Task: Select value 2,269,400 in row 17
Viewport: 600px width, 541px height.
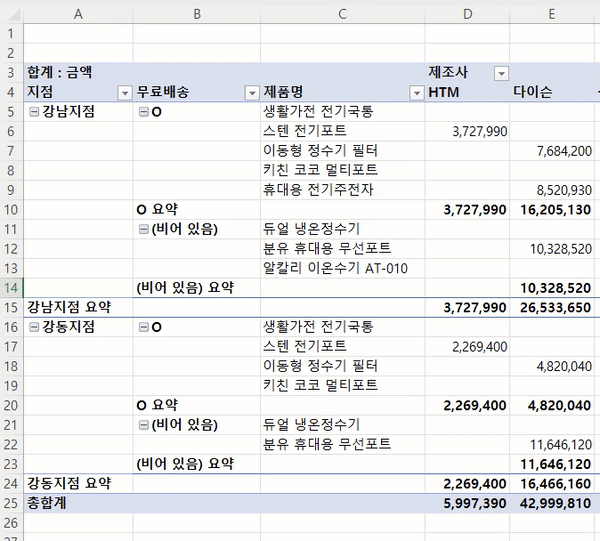Action: [x=467, y=347]
